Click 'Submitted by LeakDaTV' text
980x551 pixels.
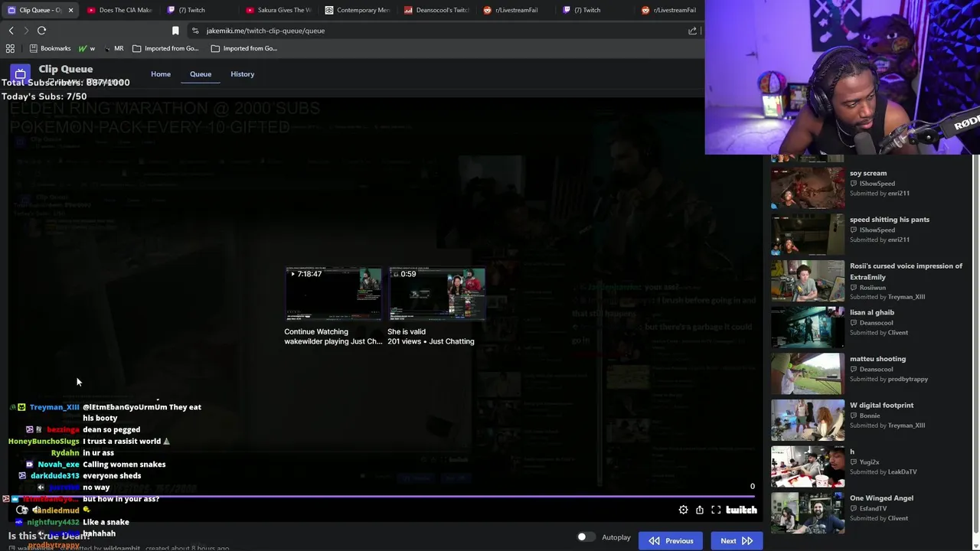(884, 472)
